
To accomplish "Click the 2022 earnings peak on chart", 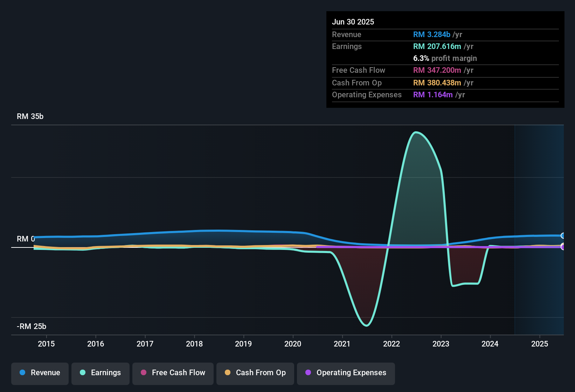I will (416, 132).
